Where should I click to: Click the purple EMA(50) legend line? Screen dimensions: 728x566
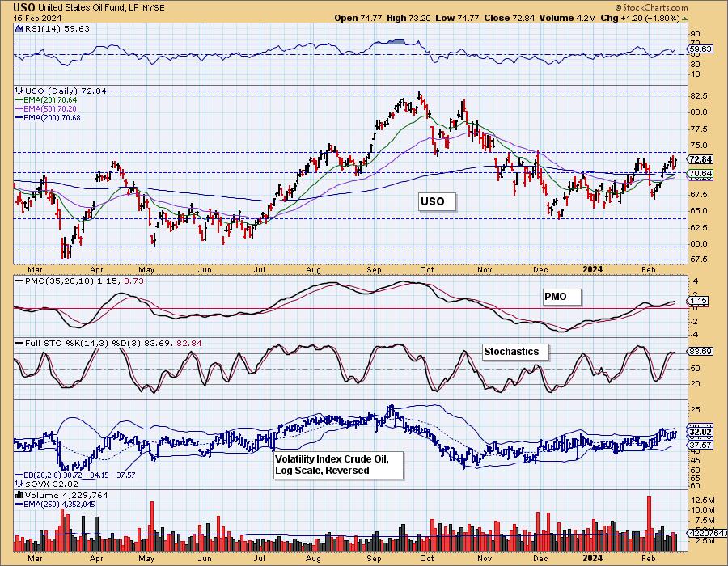[19, 108]
